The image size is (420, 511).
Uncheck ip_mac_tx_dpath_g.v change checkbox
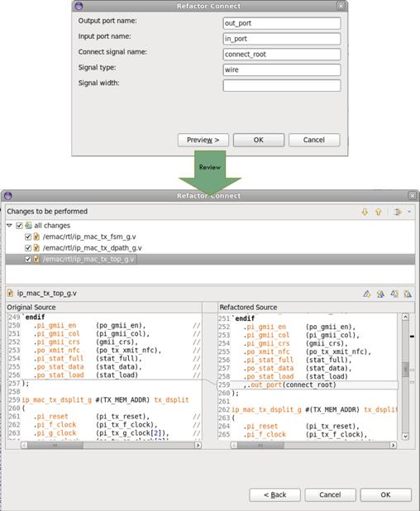28,248
